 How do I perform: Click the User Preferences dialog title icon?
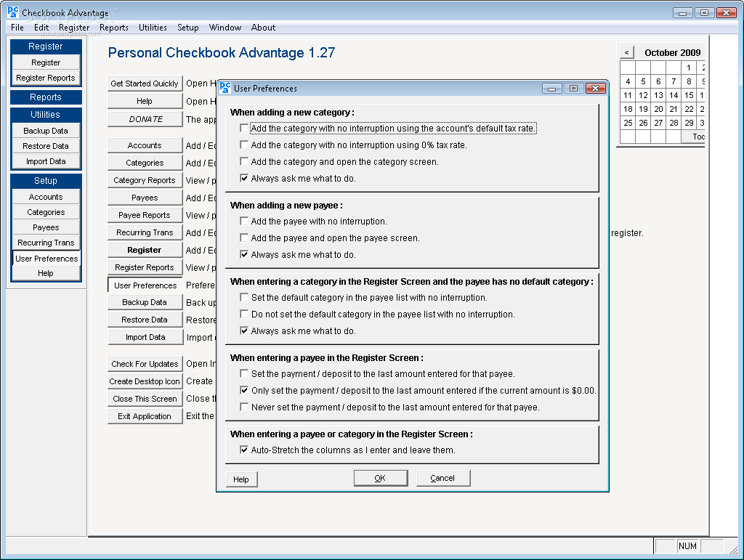click(x=225, y=88)
